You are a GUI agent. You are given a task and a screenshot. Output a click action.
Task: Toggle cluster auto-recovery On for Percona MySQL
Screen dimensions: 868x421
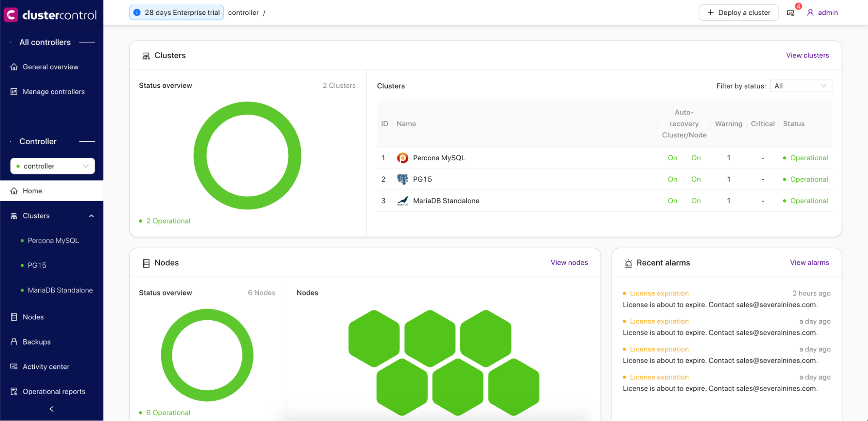(x=672, y=158)
